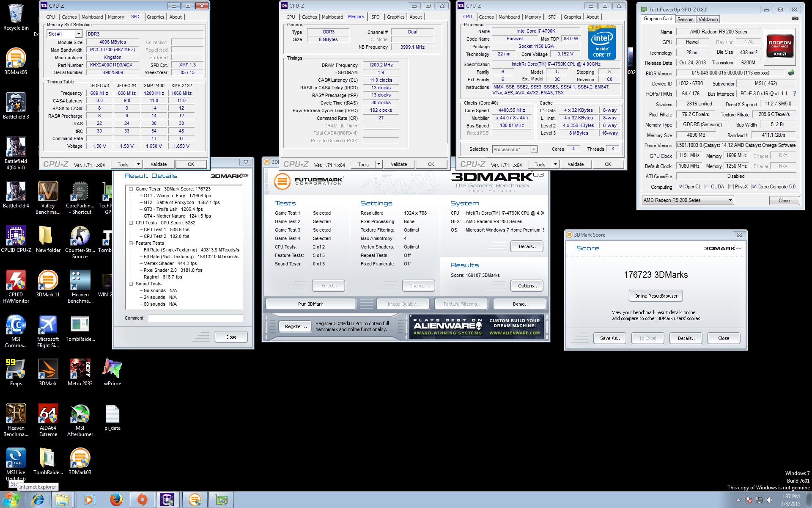The width and height of the screenshot is (812, 508).
Task: Click the Online ResultBrowser button
Action: [656, 296]
